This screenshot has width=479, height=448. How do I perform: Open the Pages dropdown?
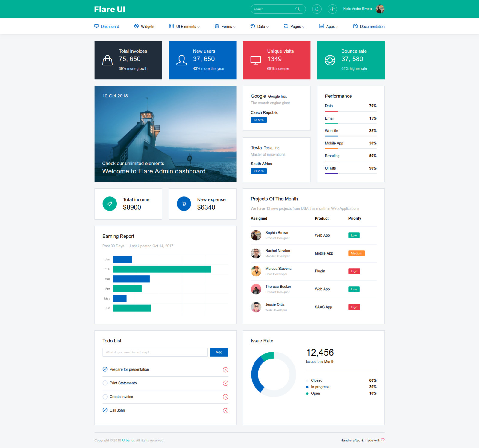coord(296,26)
